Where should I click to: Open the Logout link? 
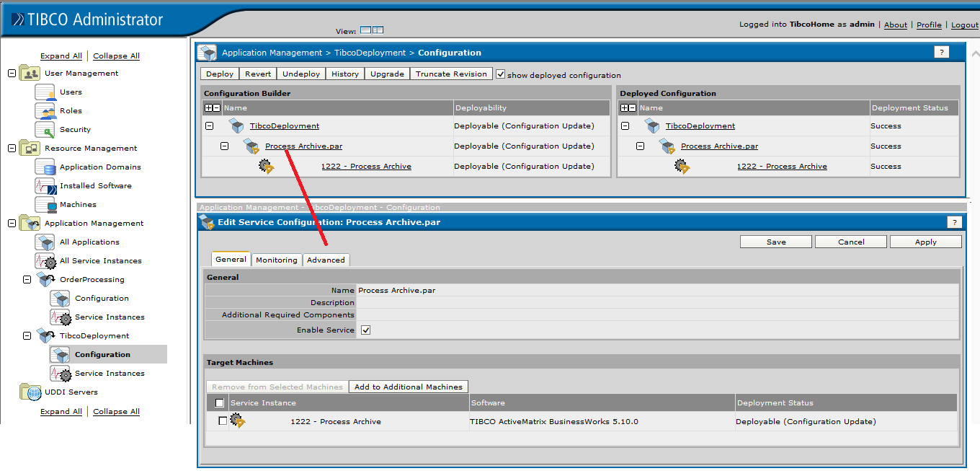tap(965, 24)
